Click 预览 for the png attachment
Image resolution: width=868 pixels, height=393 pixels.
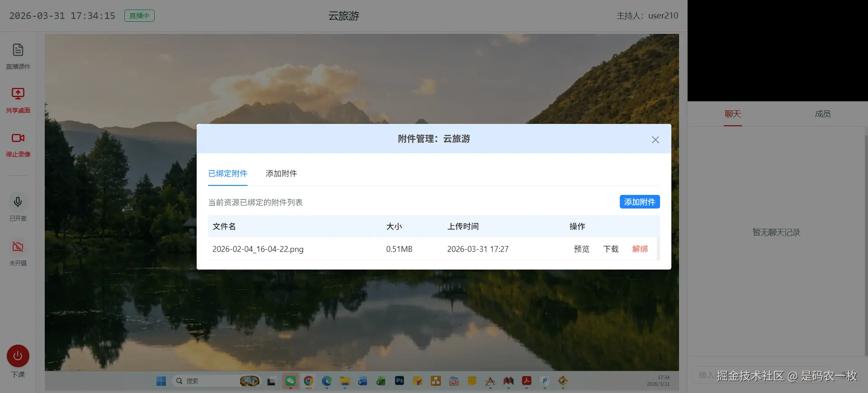click(x=581, y=249)
